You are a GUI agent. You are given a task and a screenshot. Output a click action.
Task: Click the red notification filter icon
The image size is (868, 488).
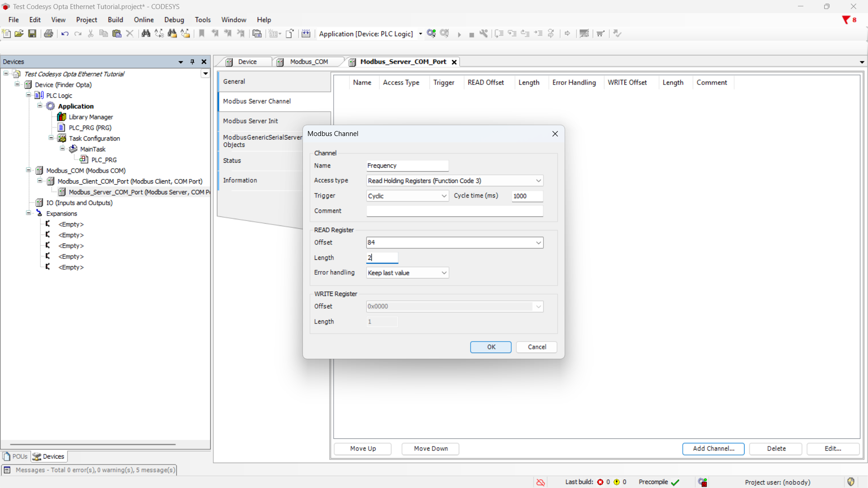pyautogui.click(x=846, y=20)
